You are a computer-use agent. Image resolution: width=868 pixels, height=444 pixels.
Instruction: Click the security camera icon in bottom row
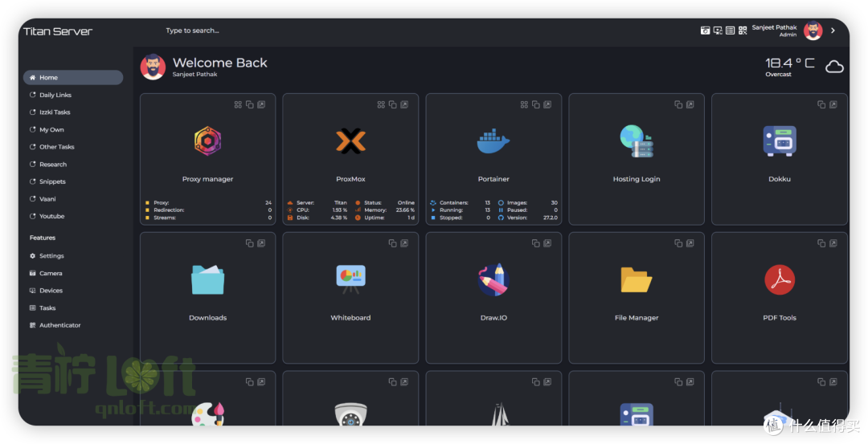(350, 415)
